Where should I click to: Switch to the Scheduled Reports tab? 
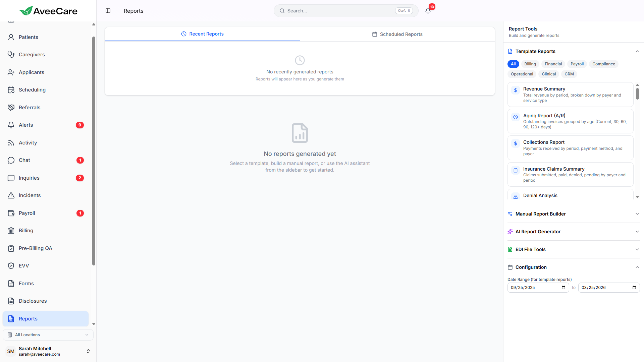tap(397, 34)
